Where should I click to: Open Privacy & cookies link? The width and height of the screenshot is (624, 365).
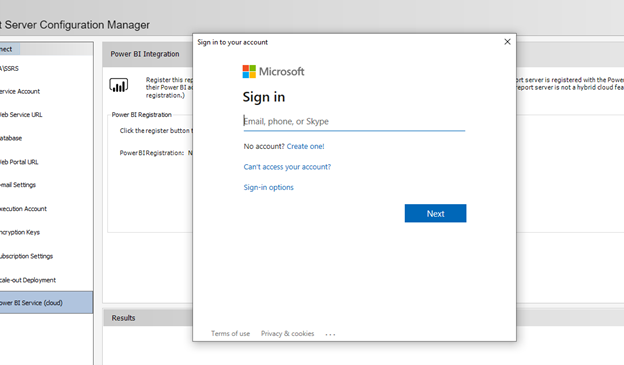coord(287,334)
